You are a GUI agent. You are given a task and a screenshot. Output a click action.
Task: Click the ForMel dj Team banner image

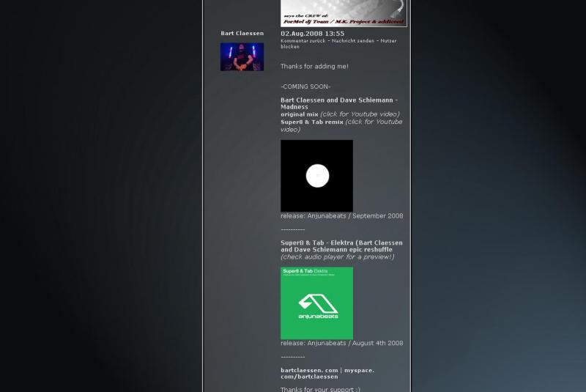(344, 13)
